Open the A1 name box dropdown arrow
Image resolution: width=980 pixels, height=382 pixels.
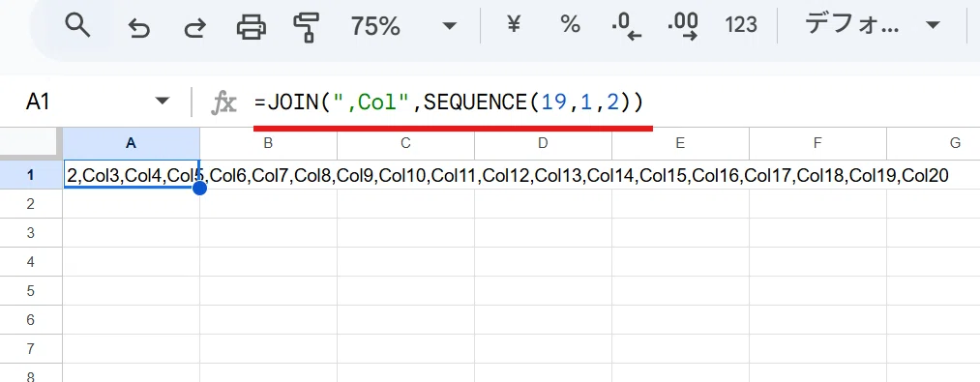[x=163, y=102]
